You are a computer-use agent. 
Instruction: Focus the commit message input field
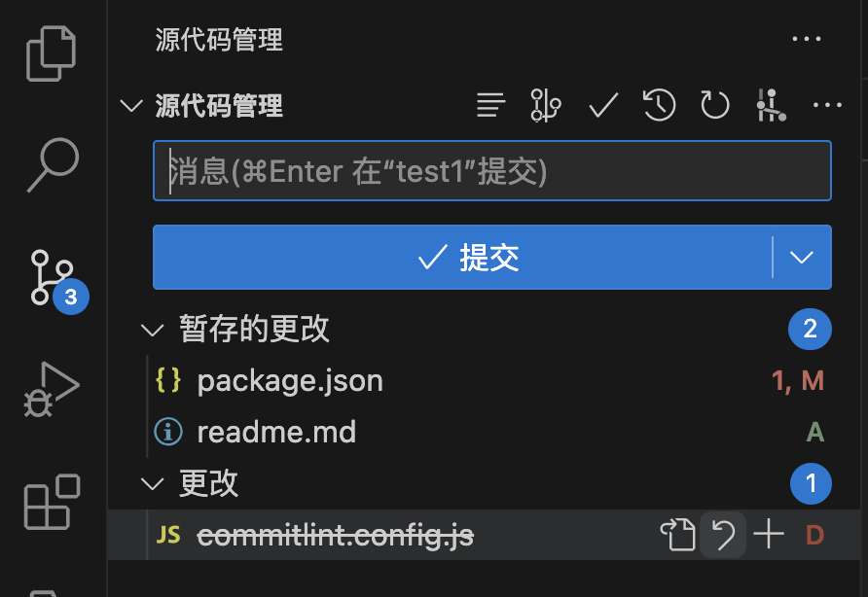[x=492, y=170]
